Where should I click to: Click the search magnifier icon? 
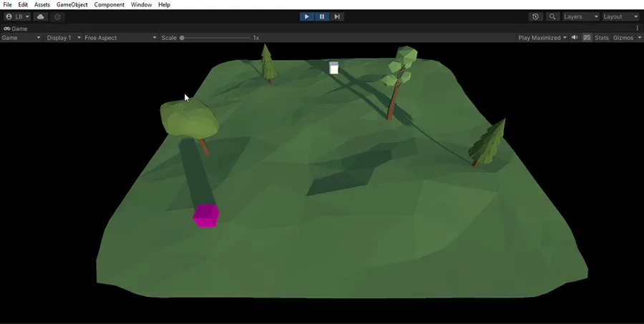pos(552,16)
